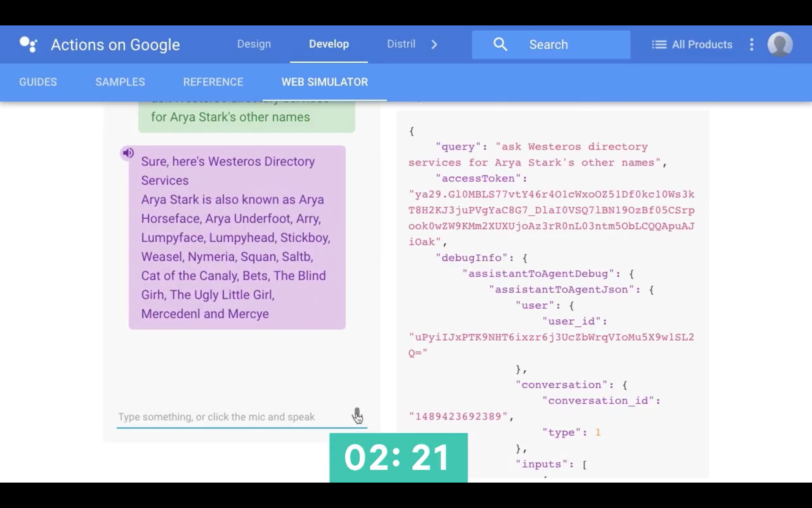The image size is (812, 508).
Task: Select the Develop tab
Action: coord(329,44)
